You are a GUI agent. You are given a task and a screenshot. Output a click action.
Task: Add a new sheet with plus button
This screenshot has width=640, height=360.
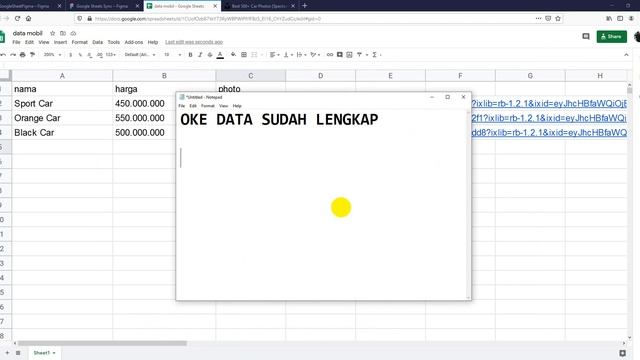pos(7,353)
